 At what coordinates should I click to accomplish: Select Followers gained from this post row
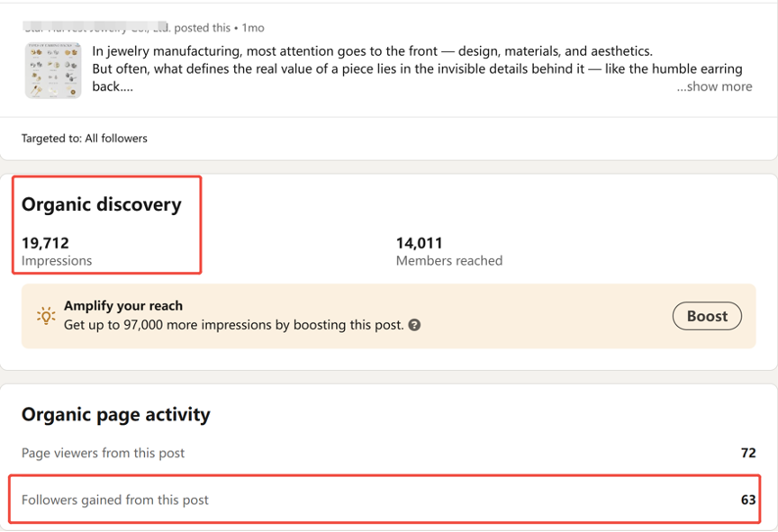114,500
